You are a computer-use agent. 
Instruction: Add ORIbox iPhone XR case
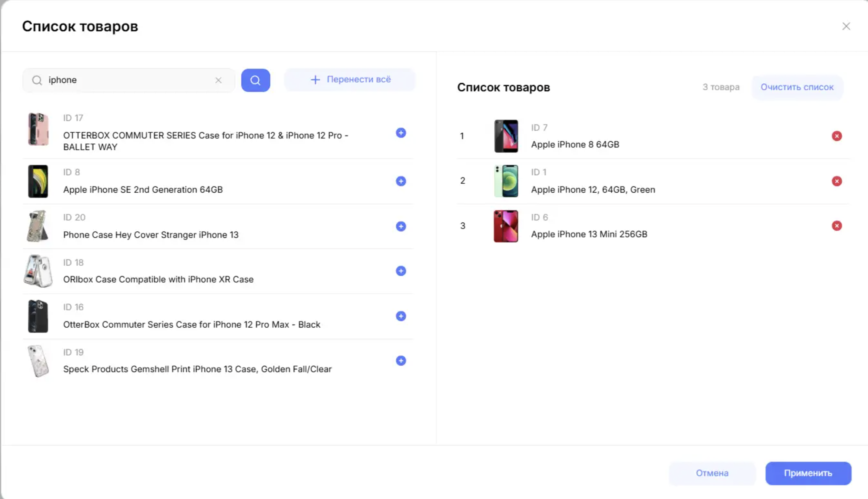point(401,271)
